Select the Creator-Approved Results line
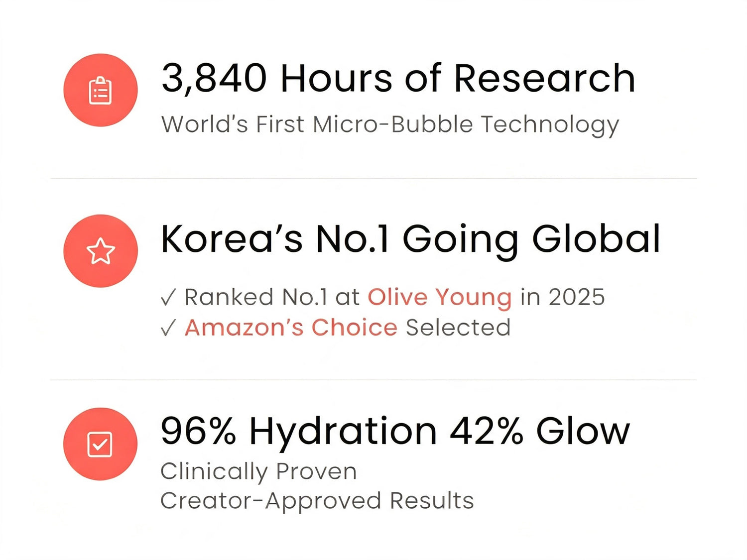Viewport: 747px width, 560px height. tap(317, 501)
